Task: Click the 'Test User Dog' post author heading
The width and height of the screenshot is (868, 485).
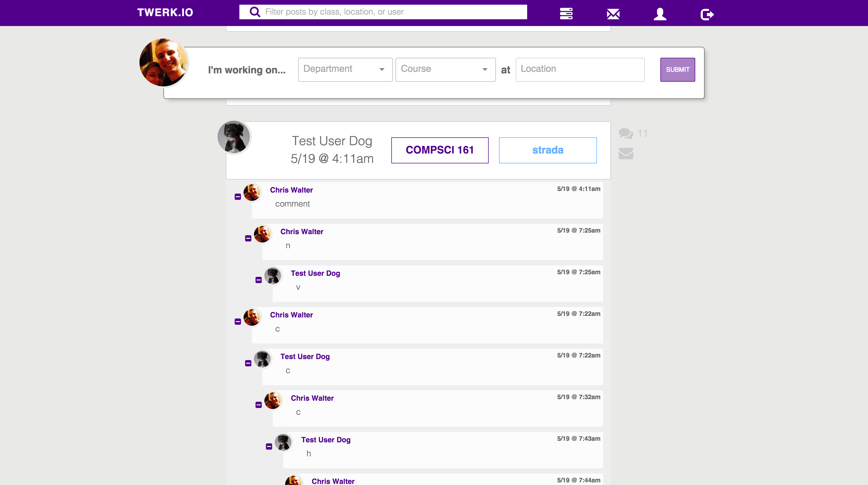Action: (x=332, y=141)
